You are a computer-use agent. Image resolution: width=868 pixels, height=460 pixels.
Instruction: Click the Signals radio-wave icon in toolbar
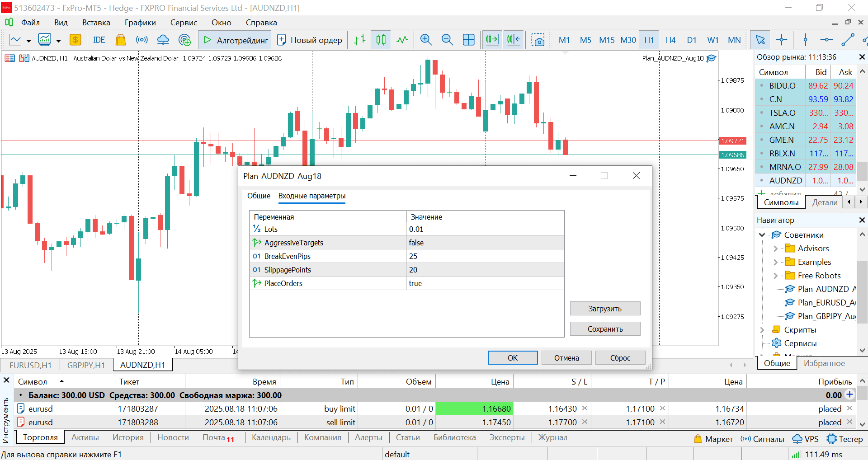(142, 40)
